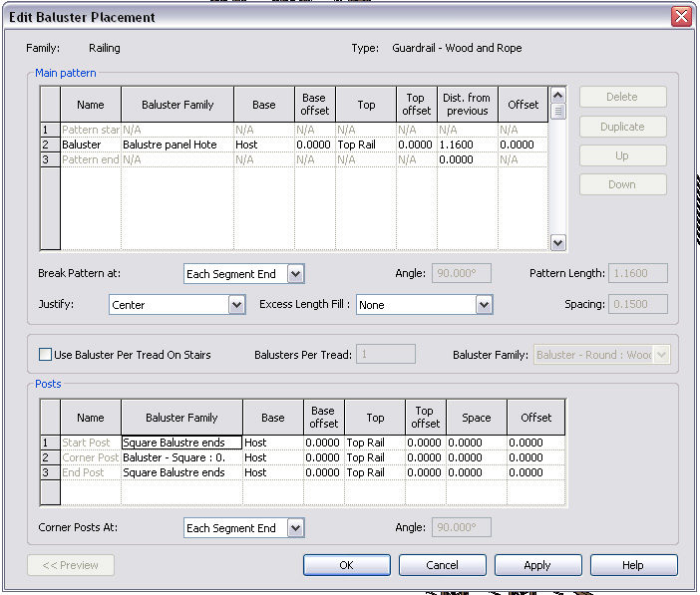This screenshot has height=595, width=700.
Task: Open the Break Pattern at dropdown
Action: [295, 274]
